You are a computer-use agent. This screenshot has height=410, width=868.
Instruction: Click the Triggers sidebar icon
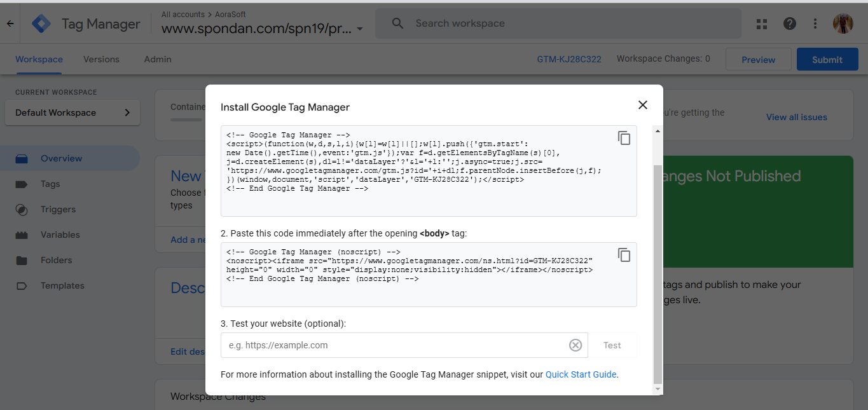[x=22, y=209]
